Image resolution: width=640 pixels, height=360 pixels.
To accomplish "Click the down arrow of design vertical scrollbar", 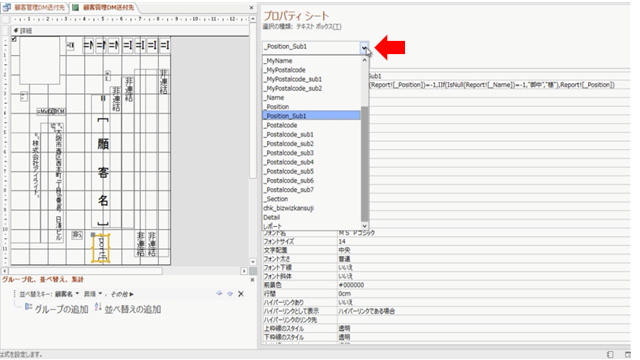I will [253, 262].
